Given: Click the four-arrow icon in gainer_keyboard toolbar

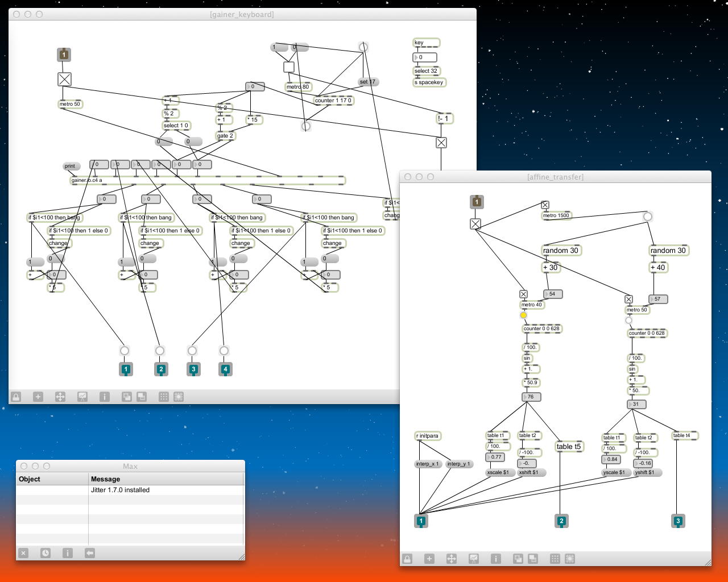Looking at the screenshot, I should coord(60,397).
